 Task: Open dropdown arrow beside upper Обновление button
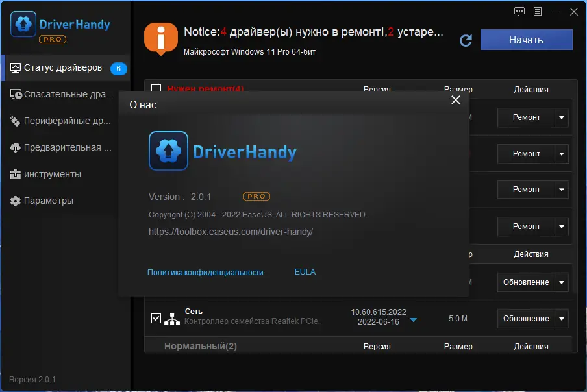point(562,282)
